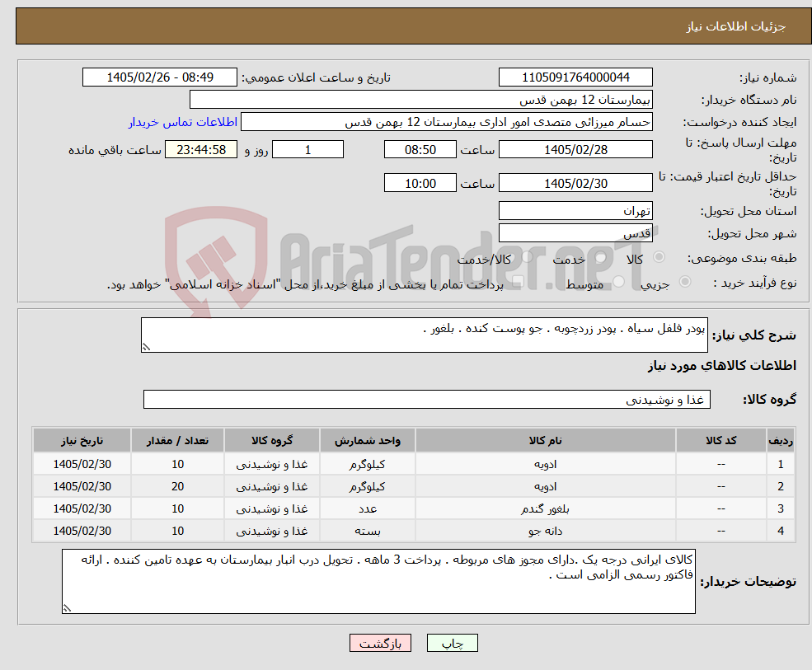Click the validity time field 10:00
This screenshot has height=670, width=812.
(x=420, y=183)
